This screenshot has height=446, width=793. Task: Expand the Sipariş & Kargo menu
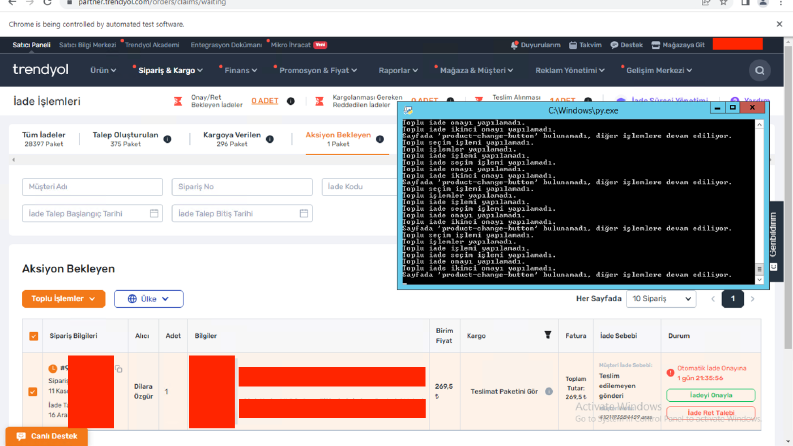pyautogui.click(x=170, y=70)
